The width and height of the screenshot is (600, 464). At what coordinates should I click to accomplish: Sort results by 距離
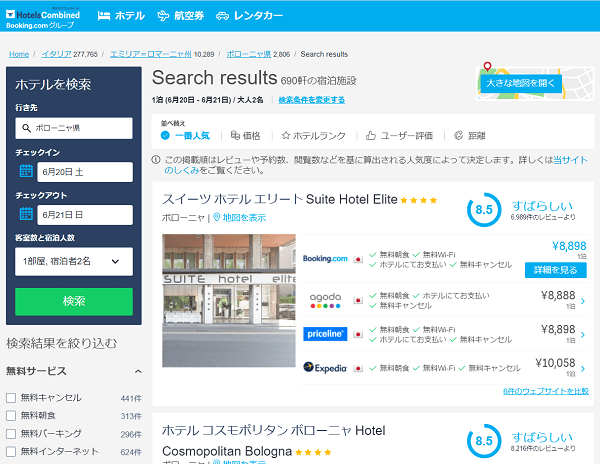pos(470,135)
